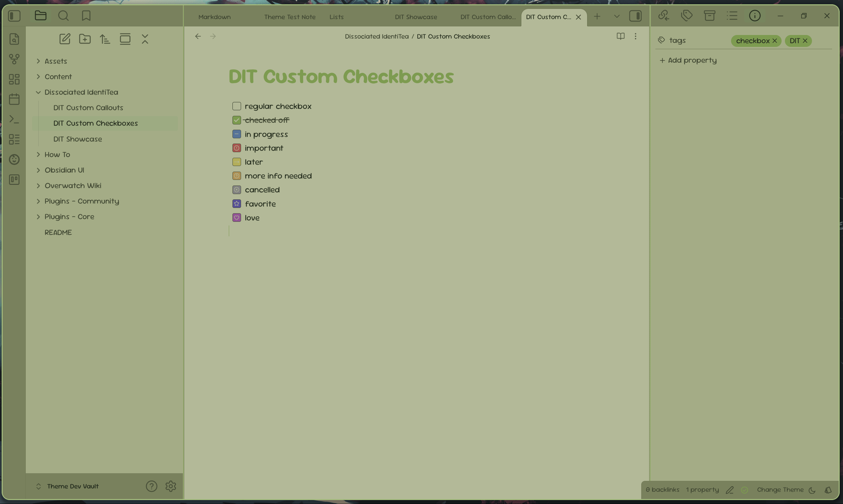Open quick switcher from the ribbon

14,39
